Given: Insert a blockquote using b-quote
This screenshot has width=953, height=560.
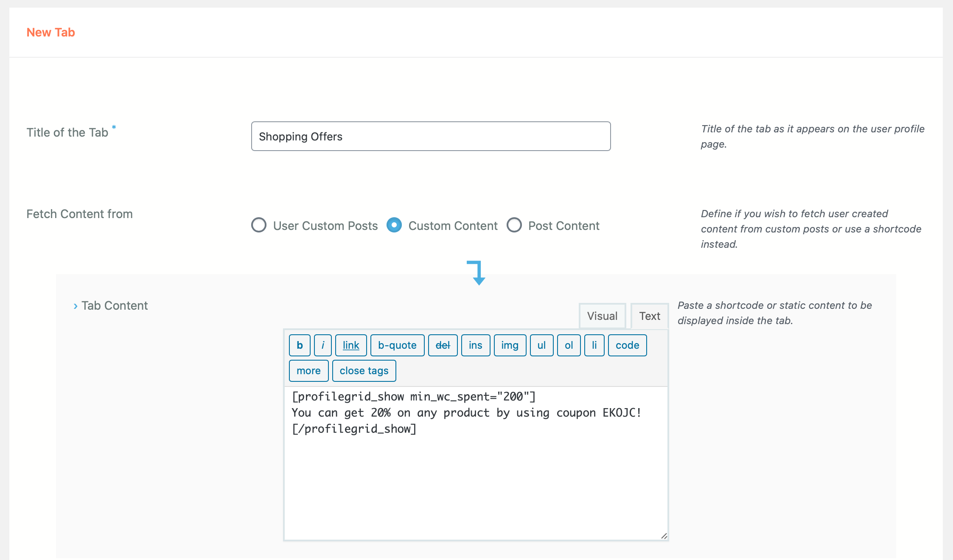Looking at the screenshot, I should point(397,345).
